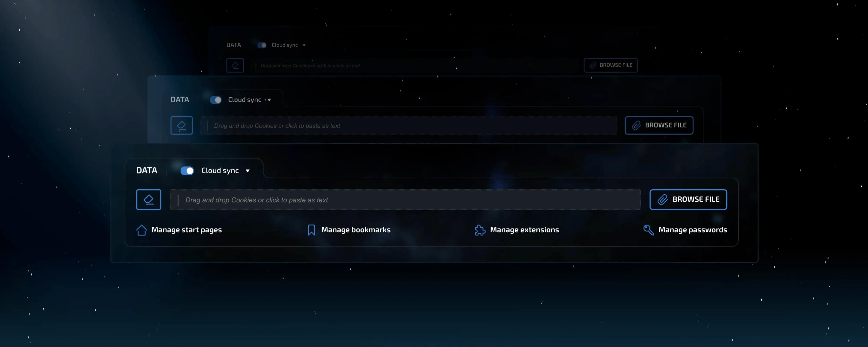Viewport: 868px width, 347px height.
Task: Click eraser icon in front panel
Action: pos(149,200)
